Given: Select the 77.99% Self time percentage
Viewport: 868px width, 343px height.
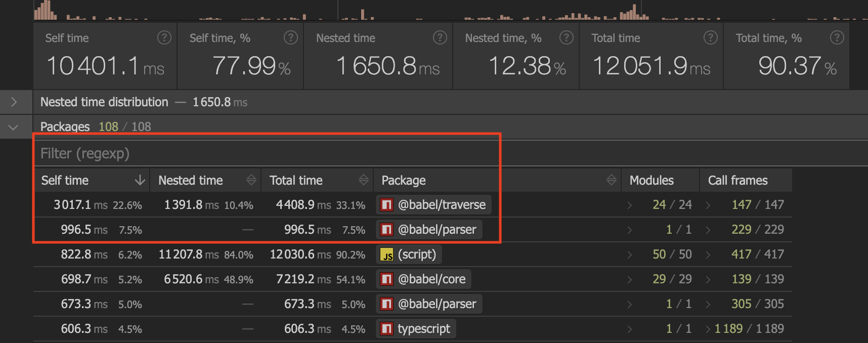Looking at the screenshot, I should 251,66.
